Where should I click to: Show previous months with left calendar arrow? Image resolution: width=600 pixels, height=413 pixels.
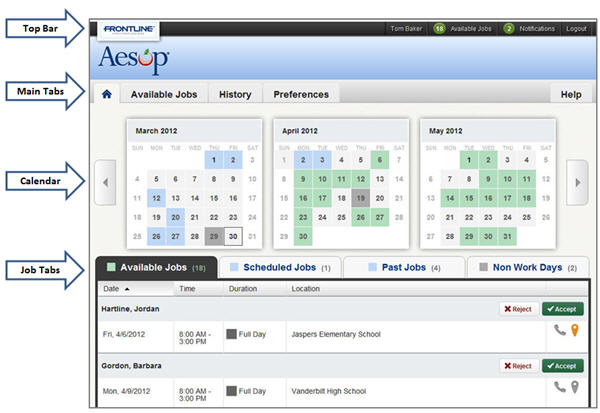click(105, 183)
